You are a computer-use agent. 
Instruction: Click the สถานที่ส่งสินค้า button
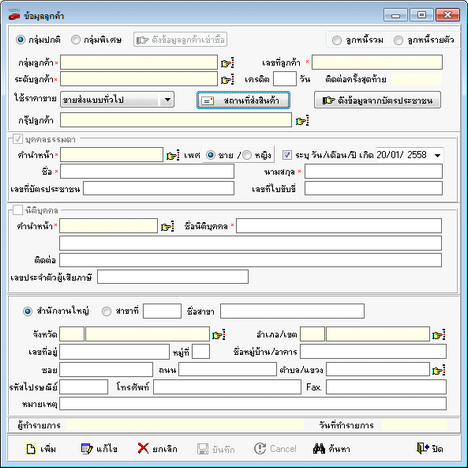(x=243, y=100)
